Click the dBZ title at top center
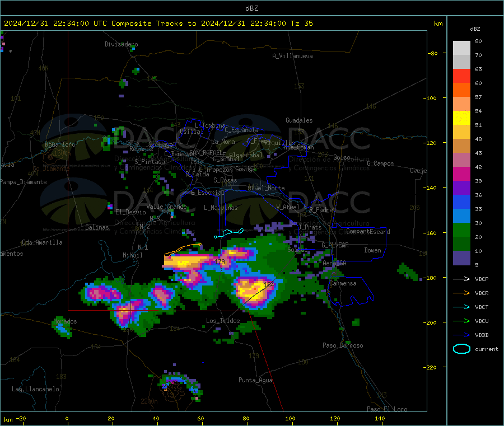This screenshot has height=426, width=504. click(251, 8)
